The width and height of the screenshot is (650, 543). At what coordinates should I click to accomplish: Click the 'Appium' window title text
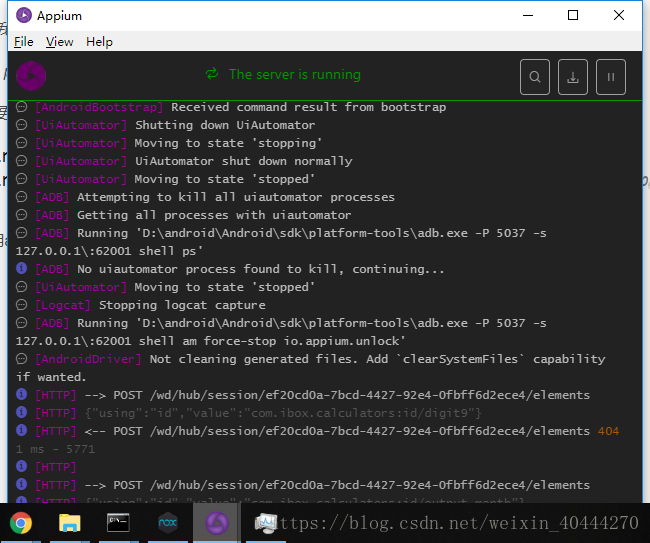[59, 16]
